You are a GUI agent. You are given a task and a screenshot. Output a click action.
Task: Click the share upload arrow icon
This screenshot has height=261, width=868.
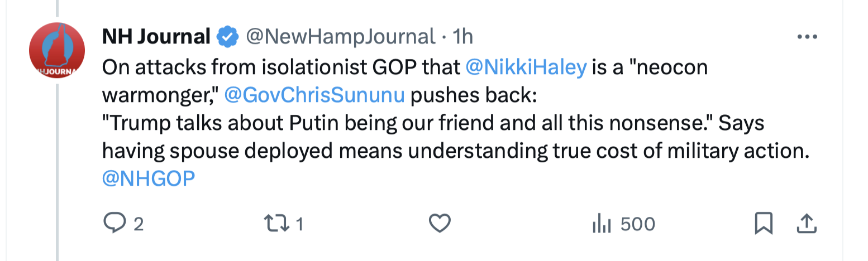(805, 224)
